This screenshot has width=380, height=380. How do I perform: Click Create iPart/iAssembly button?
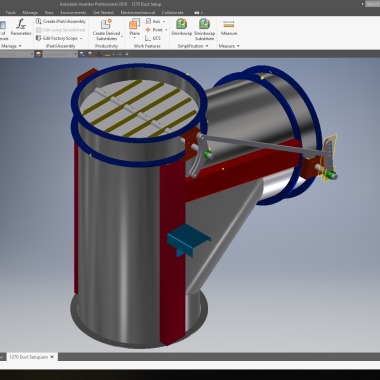(x=60, y=21)
